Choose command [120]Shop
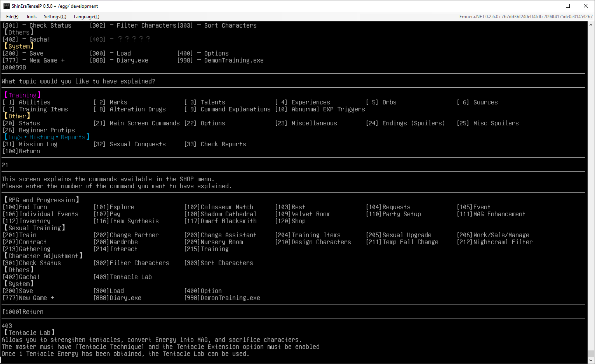 pyautogui.click(x=290, y=221)
